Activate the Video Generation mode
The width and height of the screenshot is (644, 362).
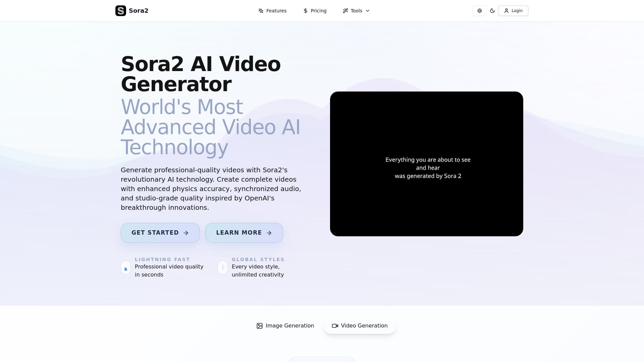(360, 325)
